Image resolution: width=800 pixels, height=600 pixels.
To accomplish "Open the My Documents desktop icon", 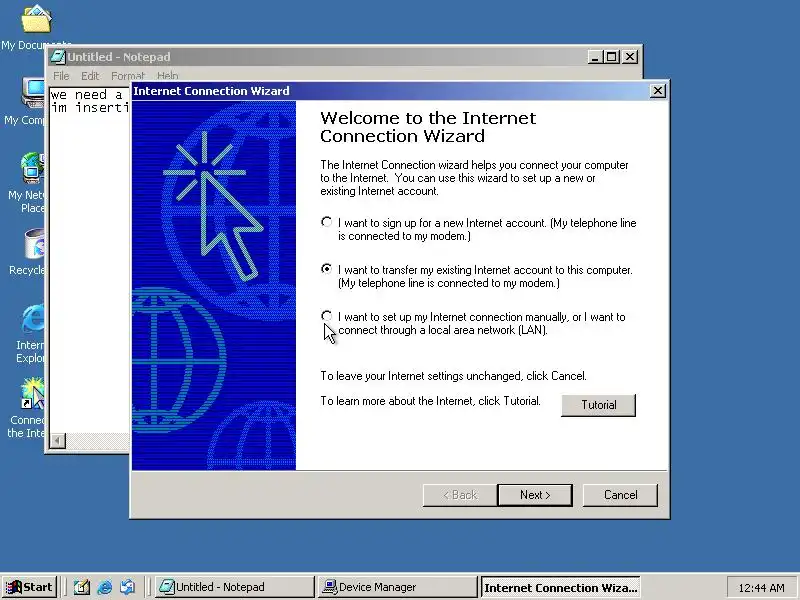I will point(36,27).
